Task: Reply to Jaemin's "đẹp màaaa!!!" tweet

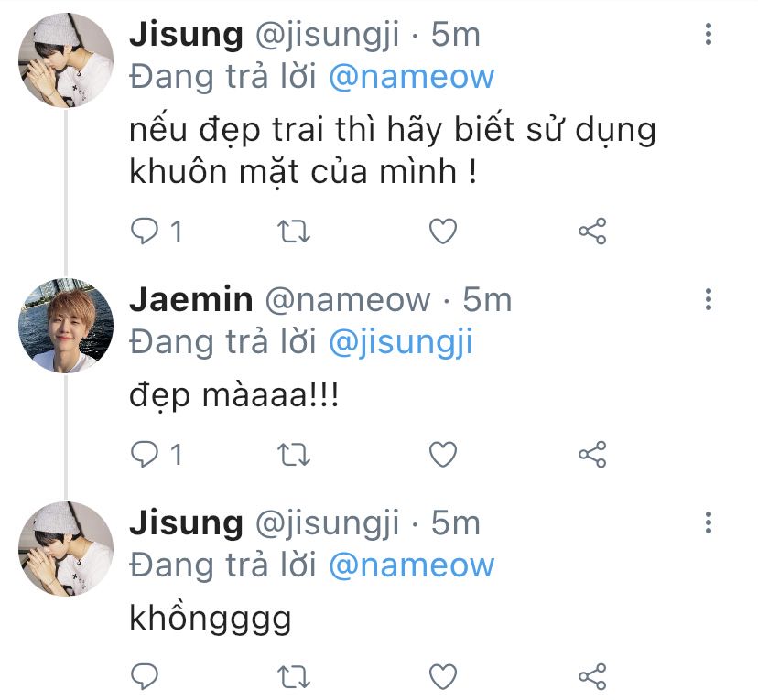Action: [145, 454]
